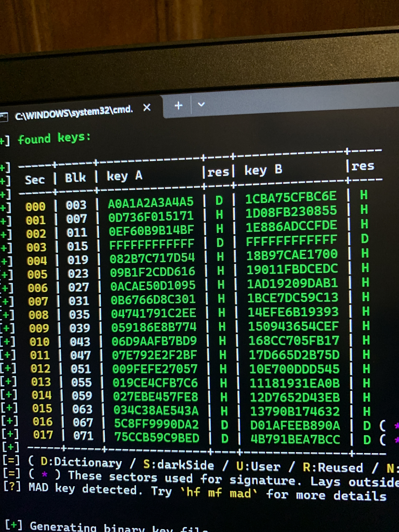Click key B value 10E700DDD545

[294, 369]
